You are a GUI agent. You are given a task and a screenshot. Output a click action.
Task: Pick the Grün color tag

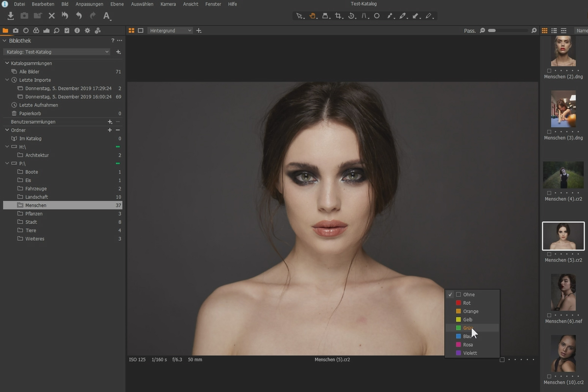pos(472,328)
